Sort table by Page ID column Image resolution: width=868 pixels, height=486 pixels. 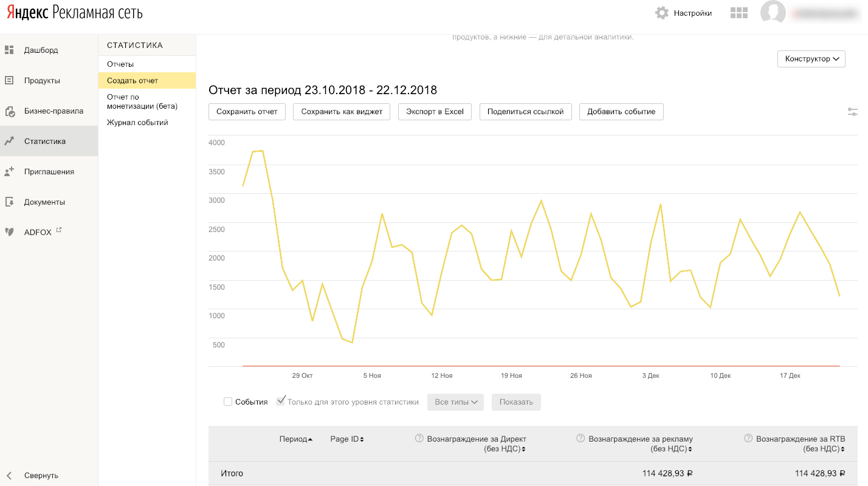click(346, 439)
